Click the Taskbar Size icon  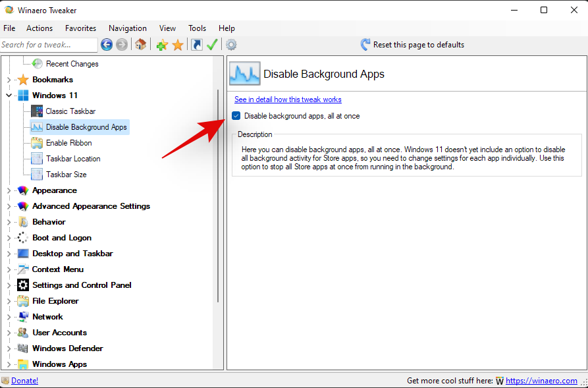(37, 175)
